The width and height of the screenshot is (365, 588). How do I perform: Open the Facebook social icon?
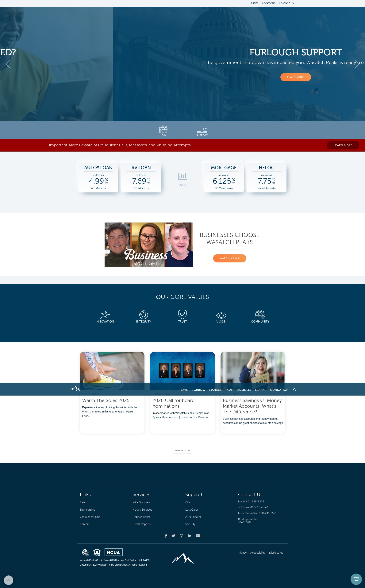[166, 536]
